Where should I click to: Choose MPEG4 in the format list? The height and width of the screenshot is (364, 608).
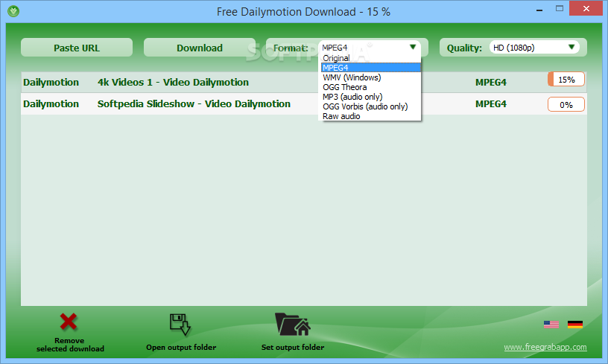coord(371,68)
